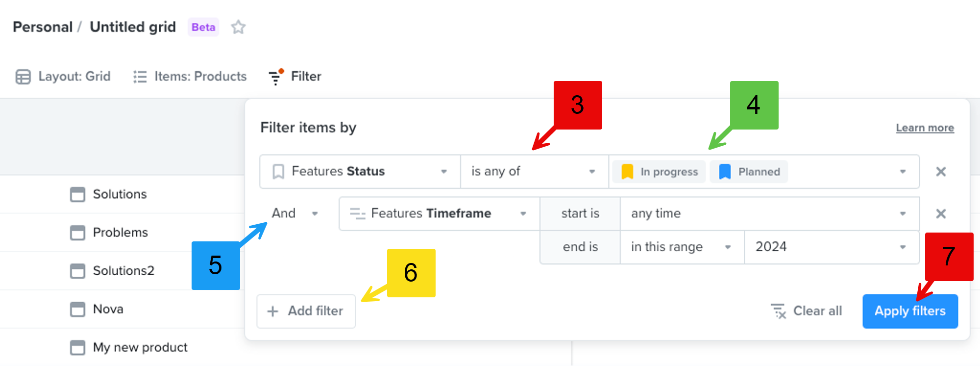The width and height of the screenshot is (980, 366).
Task: Remove the Features Status filter row
Action: coord(941,172)
